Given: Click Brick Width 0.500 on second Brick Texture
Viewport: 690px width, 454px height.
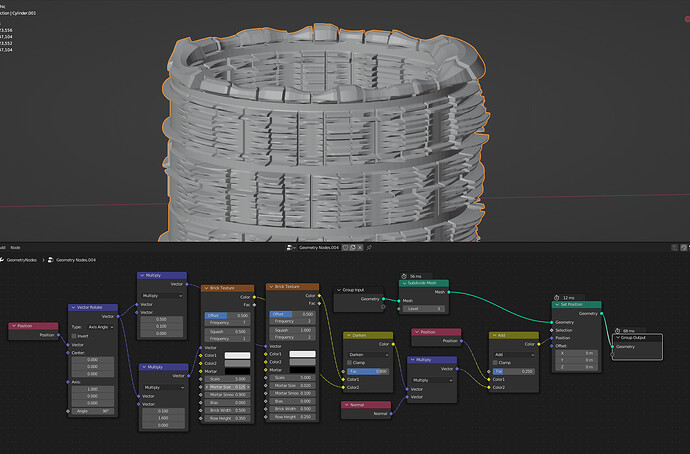Looking at the screenshot, I should coord(293,409).
